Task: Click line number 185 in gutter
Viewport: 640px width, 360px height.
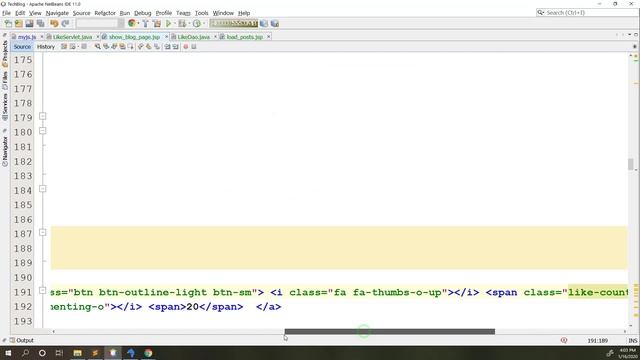Action: [x=23, y=205]
